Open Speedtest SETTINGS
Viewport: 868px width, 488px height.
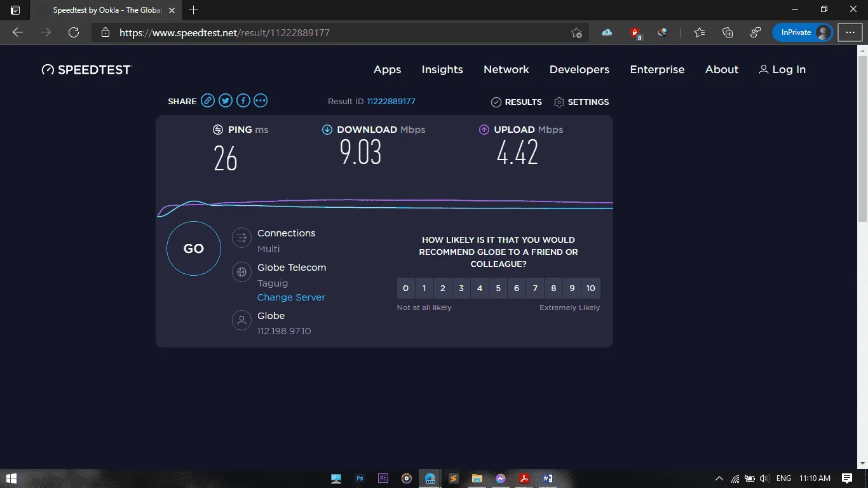(581, 102)
